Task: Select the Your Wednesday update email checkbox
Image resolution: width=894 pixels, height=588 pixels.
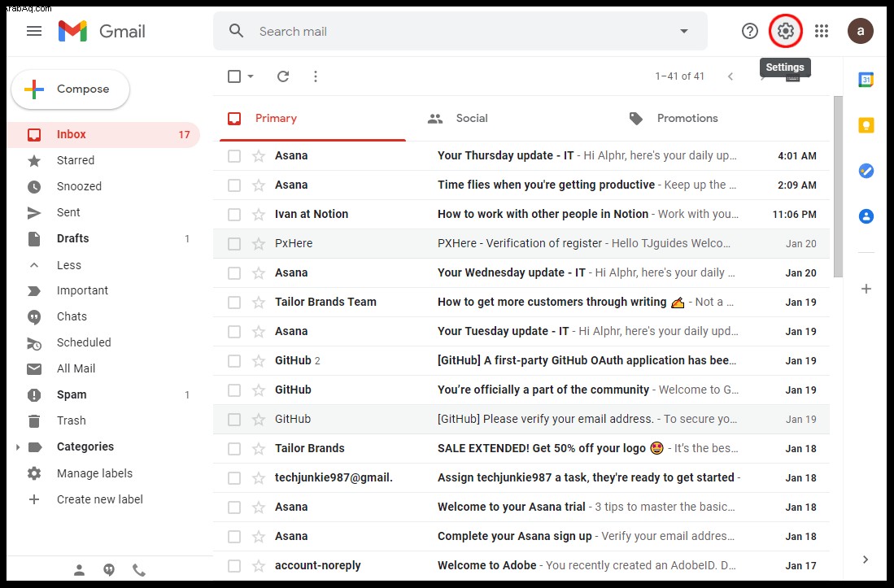Action: coord(233,273)
